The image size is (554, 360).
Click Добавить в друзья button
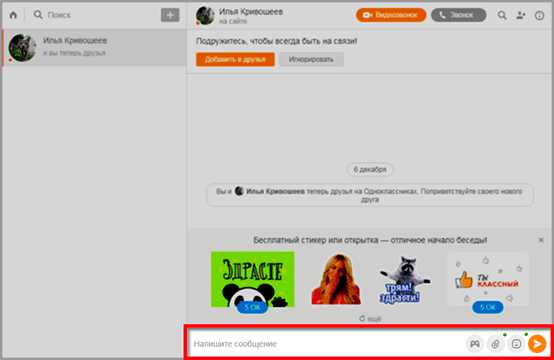(235, 59)
